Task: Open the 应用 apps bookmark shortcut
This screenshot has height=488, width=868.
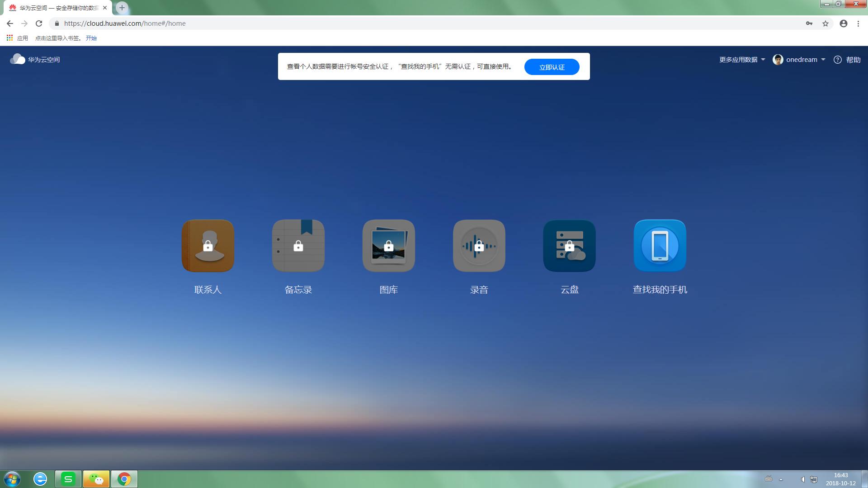Action: (x=17, y=38)
